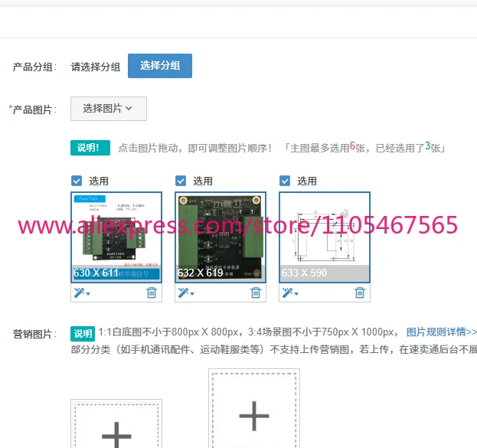Viewport: 477px width, 448px height.
Task: Click the 请选择分组 placeholder text
Action: tap(96, 67)
